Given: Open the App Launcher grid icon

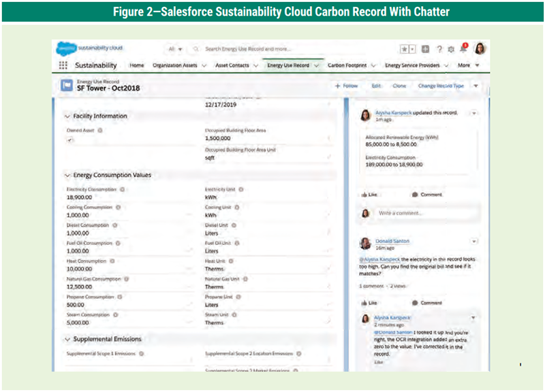Looking at the screenshot, I should [63, 65].
